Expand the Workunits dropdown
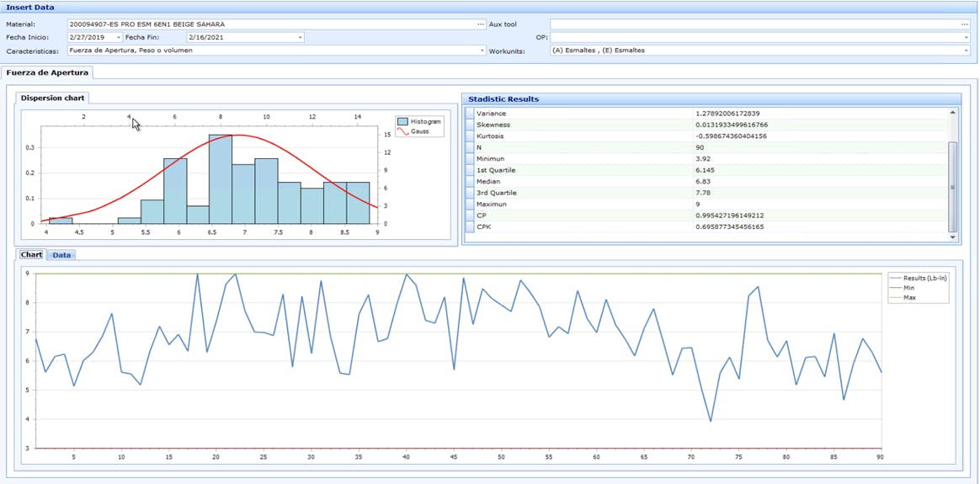Screen dimensions: 980x484 pyautogui.click(x=966, y=51)
